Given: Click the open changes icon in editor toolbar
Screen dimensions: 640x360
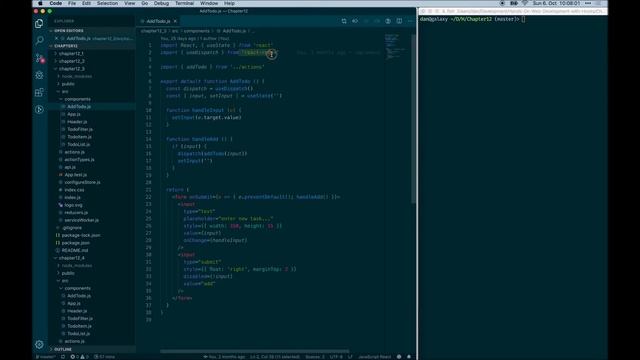Looking at the screenshot, I should click(355, 21).
